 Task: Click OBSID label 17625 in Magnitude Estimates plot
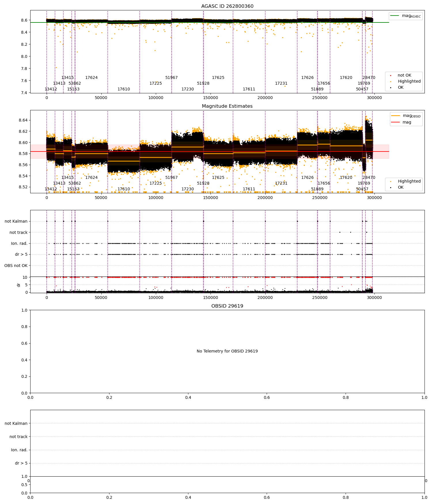(218, 178)
